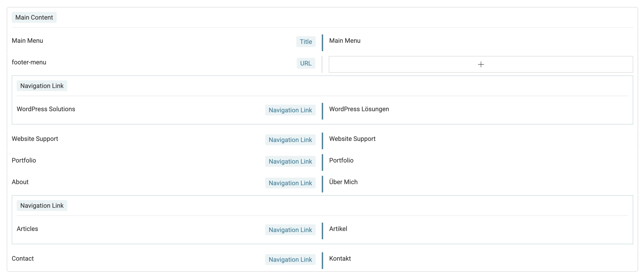Click Navigation Link header above Articles

pos(42,205)
